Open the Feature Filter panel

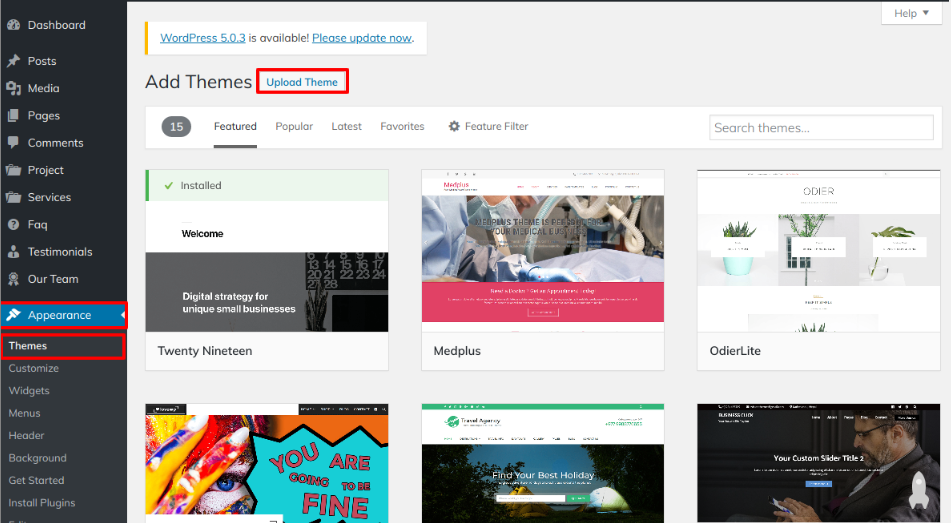[488, 126]
